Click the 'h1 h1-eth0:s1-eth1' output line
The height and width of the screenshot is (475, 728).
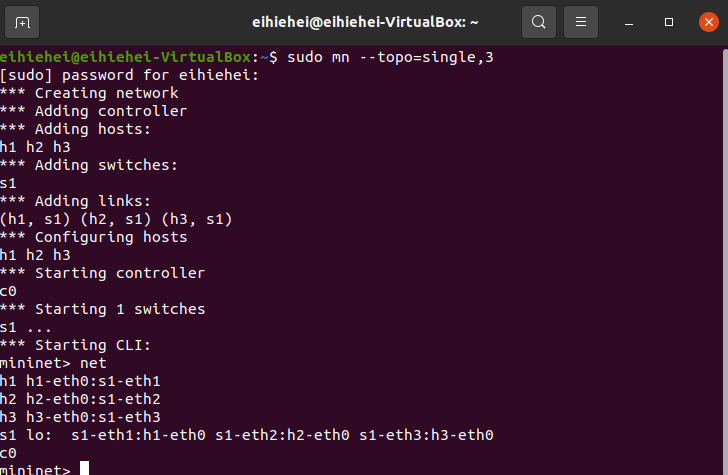click(80, 381)
